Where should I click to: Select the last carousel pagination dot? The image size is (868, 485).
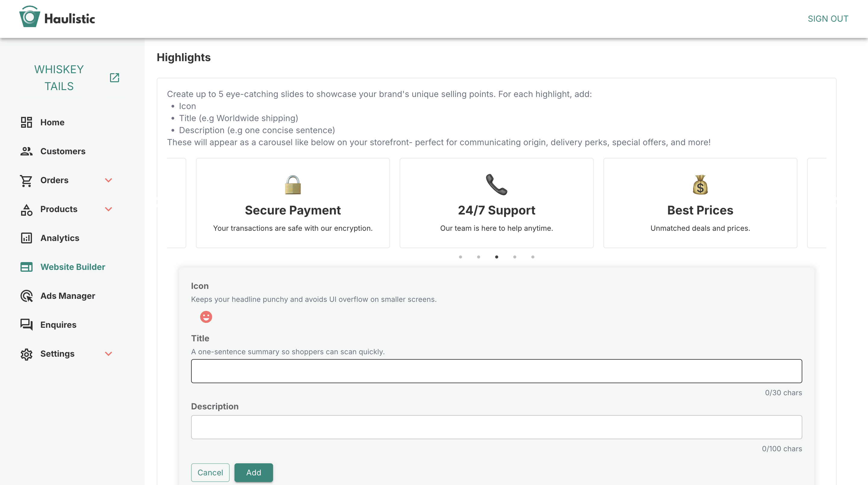click(x=533, y=257)
